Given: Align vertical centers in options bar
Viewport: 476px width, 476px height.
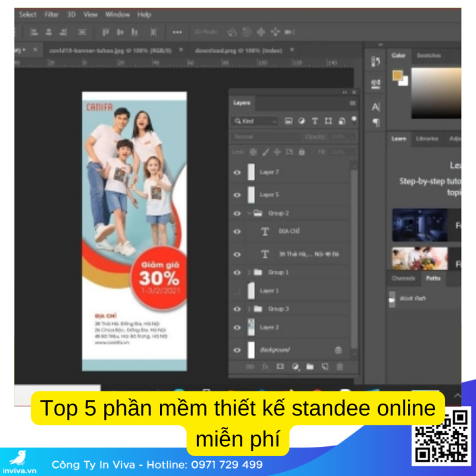Looking at the screenshot, I should 120,32.
